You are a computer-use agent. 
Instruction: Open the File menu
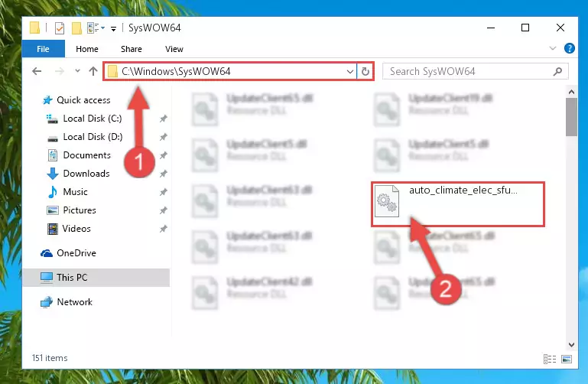43,49
